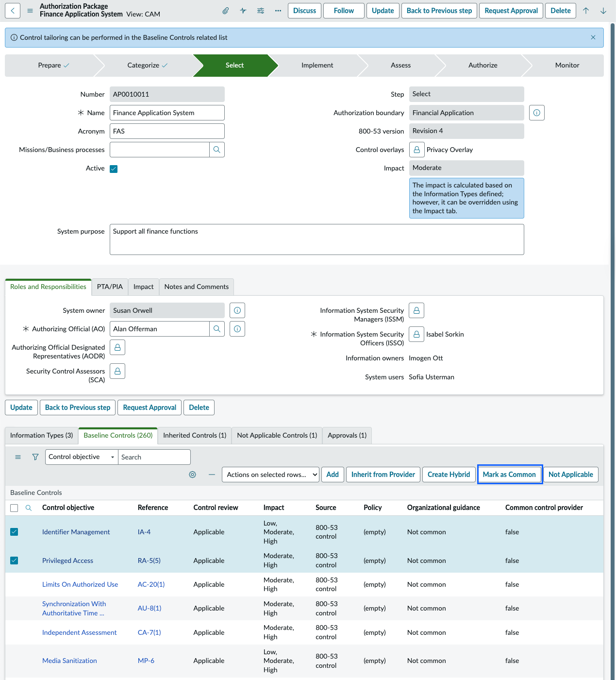Click the Discuss button

click(x=305, y=11)
